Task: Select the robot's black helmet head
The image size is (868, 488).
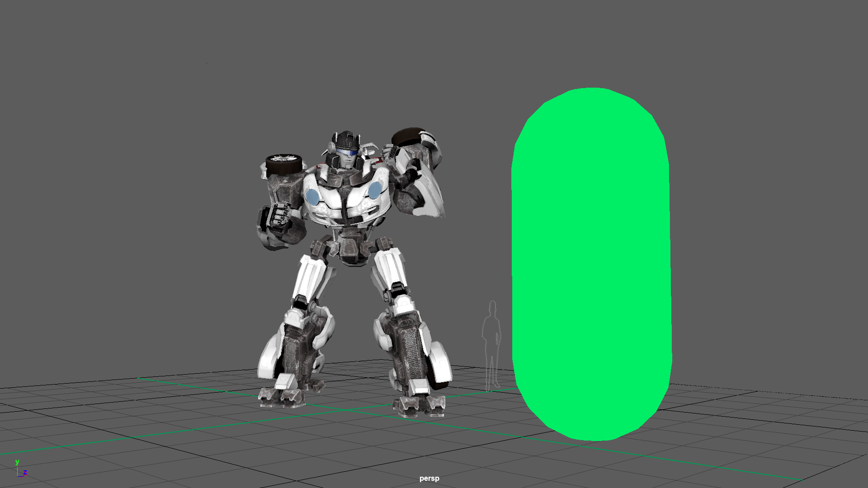Action: 346,139
